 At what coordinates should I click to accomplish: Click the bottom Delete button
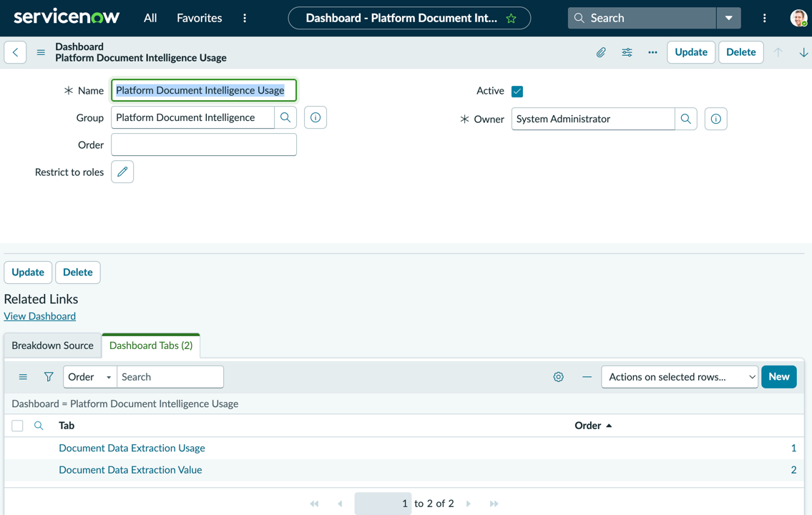pyautogui.click(x=78, y=273)
